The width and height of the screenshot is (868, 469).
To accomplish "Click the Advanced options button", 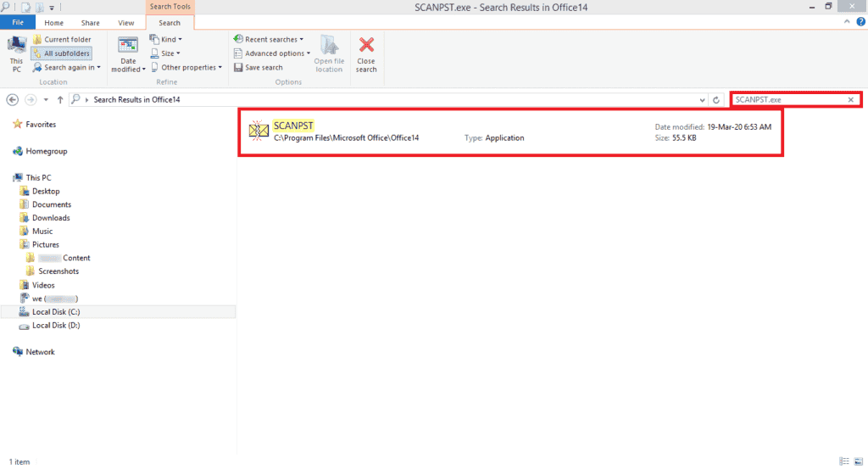I will [272, 53].
